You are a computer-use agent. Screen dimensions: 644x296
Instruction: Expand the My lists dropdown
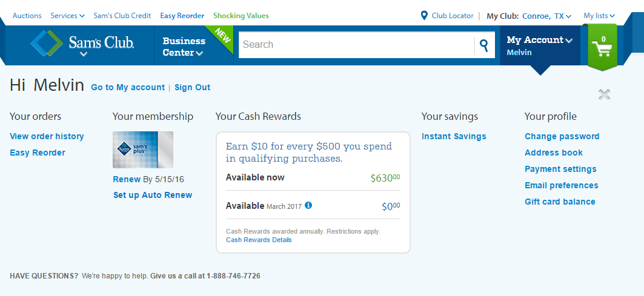coord(599,16)
